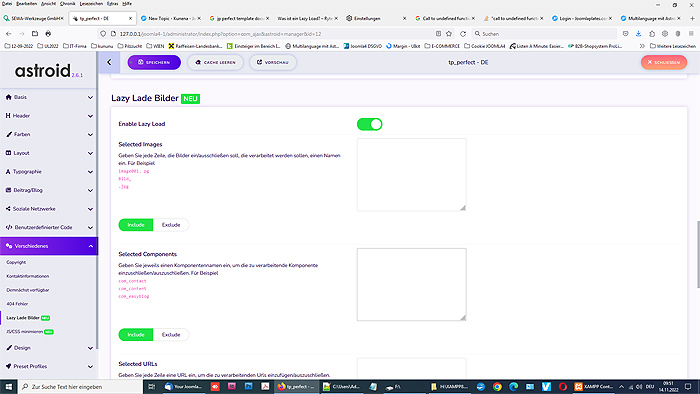Open the Chronik menu
This screenshot has width=700, height=394.
point(67,4)
